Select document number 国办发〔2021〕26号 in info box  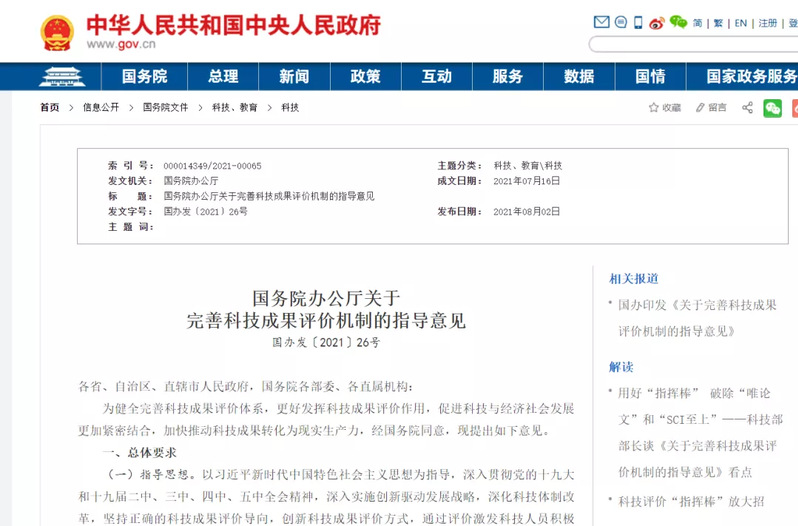coord(206,212)
